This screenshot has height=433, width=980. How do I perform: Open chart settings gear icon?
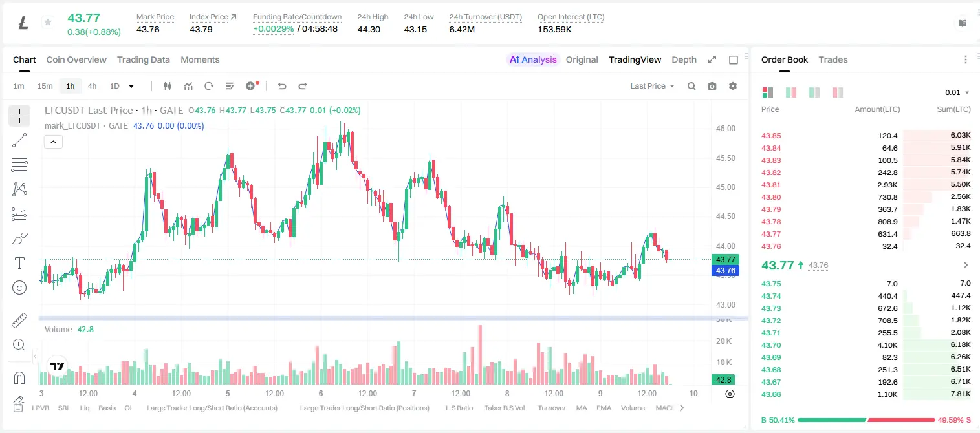click(733, 86)
